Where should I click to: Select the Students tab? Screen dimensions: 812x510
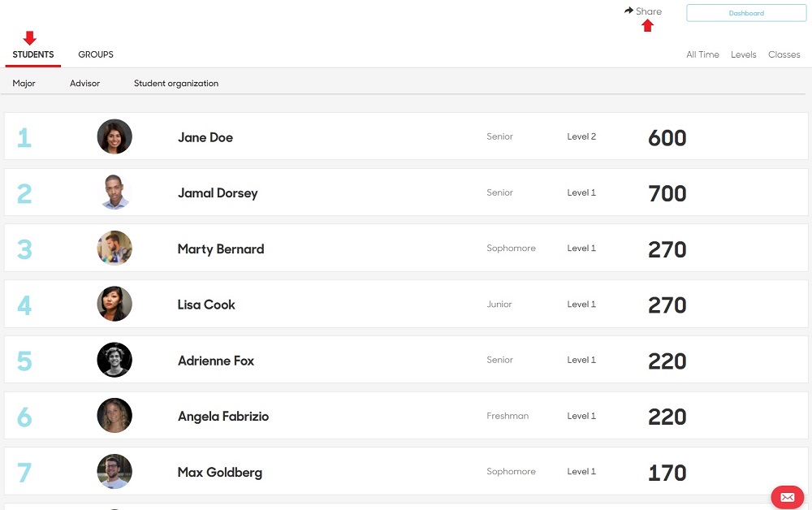point(33,54)
